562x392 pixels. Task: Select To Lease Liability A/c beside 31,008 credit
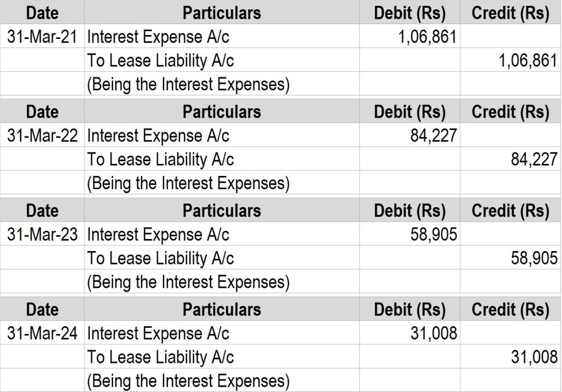[x=160, y=357]
